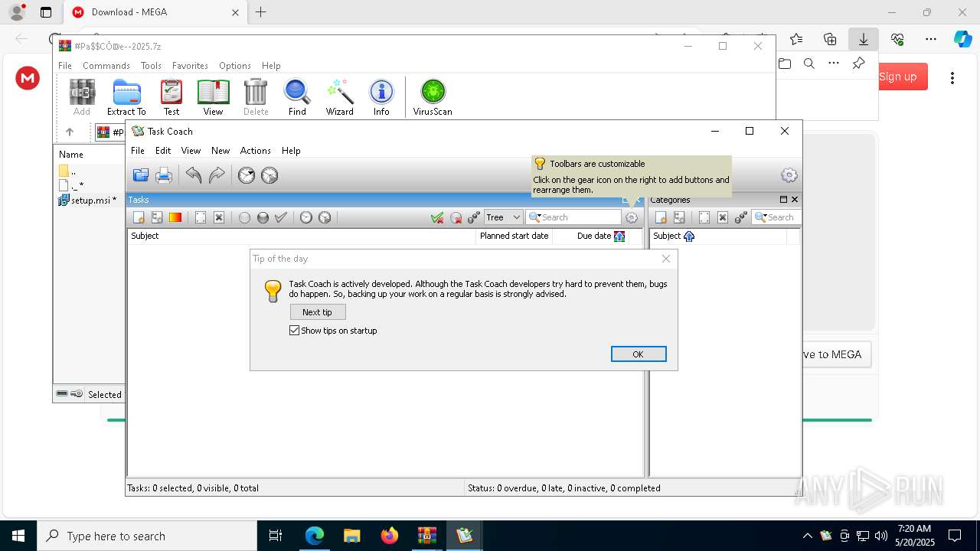Click the start tracking clock in Tasks panel toolbar
The image size is (980, 551).
[306, 218]
